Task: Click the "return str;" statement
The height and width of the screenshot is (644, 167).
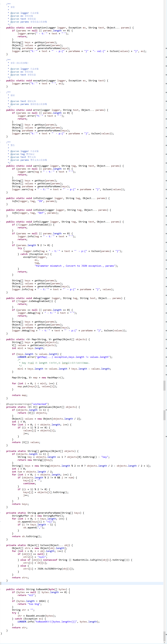Action: point(20,628)
